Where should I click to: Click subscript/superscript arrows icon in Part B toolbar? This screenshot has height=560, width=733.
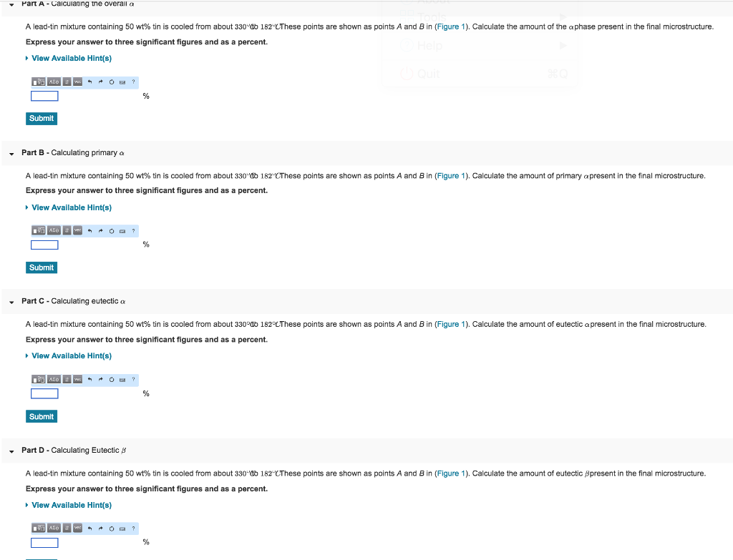click(x=67, y=230)
